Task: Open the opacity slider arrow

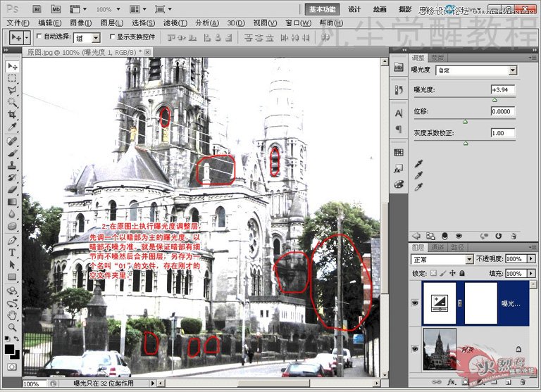Action: pyautogui.click(x=531, y=258)
